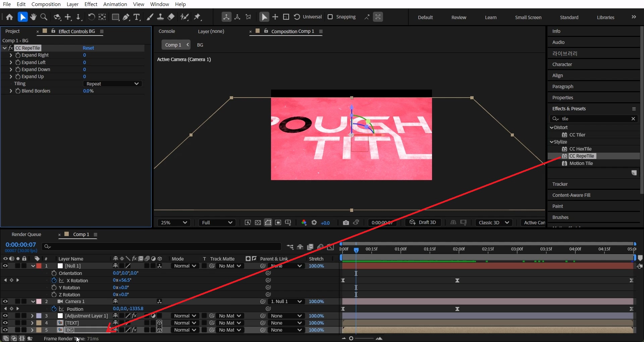Hide the Adjustment Layer 1 layer

(x=5, y=316)
